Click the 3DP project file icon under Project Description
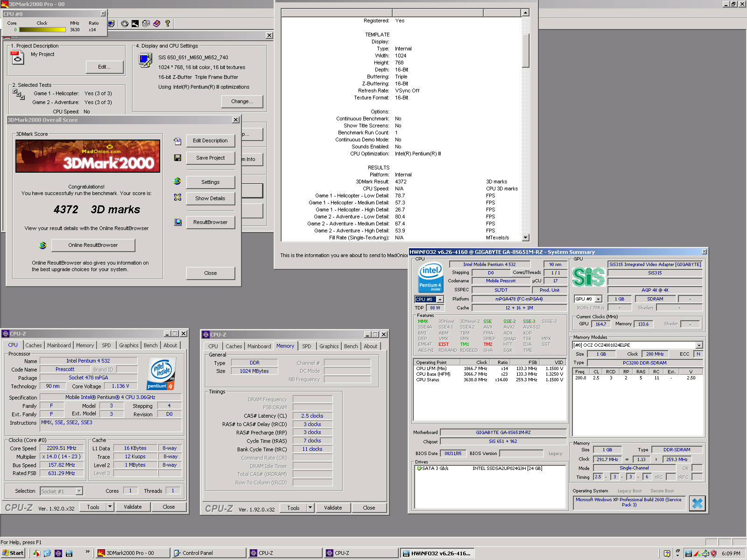 [x=17, y=57]
